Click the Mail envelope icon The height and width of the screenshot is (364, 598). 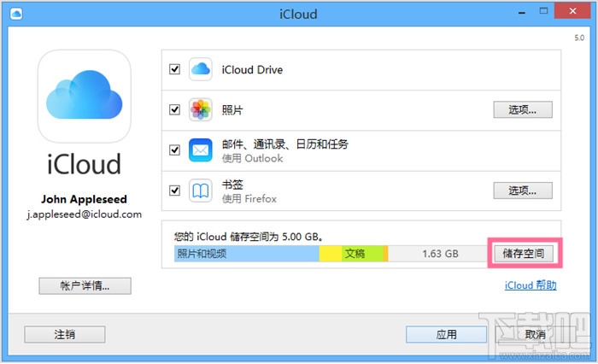pyautogui.click(x=201, y=150)
